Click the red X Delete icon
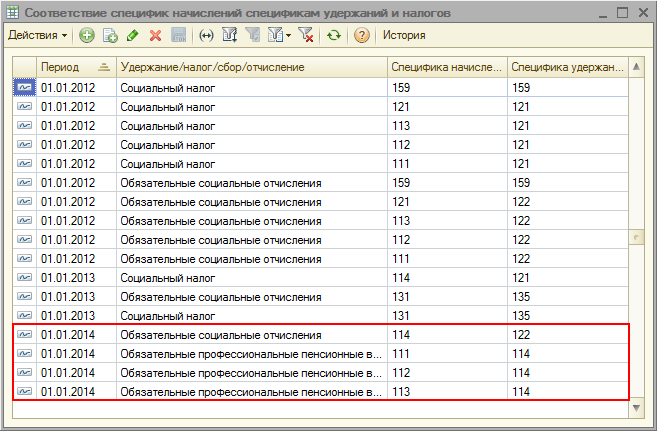 click(155, 35)
